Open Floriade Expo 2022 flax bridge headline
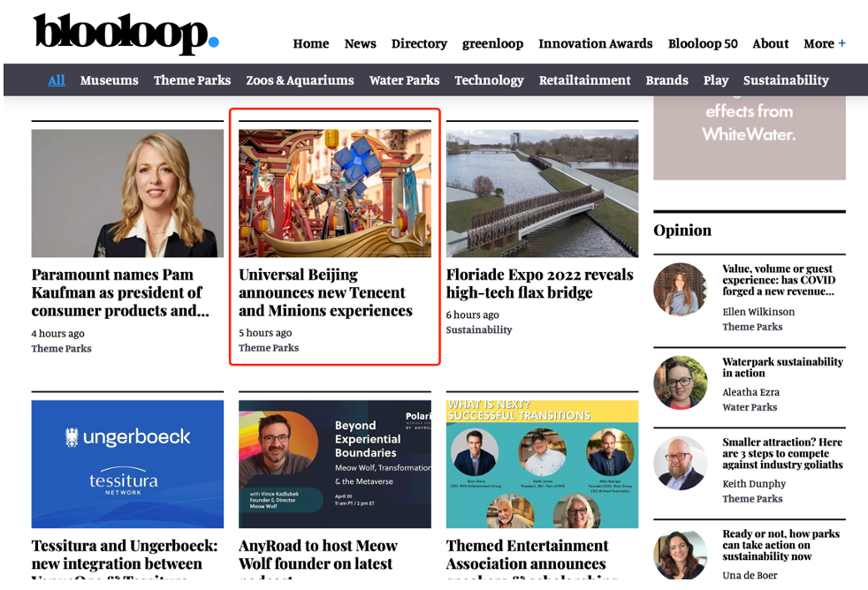Image resolution: width=868 pixels, height=590 pixels. 540,284
